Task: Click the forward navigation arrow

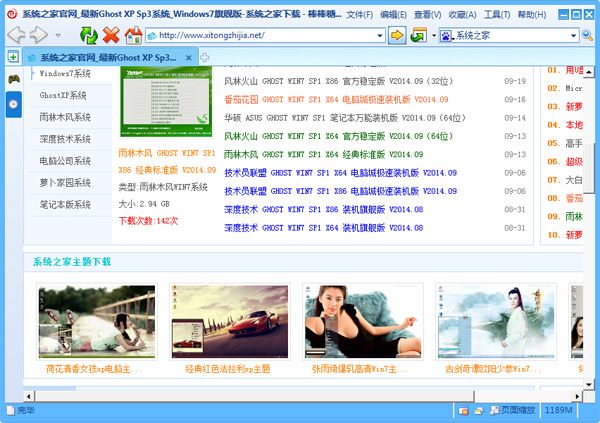Action: click(40, 35)
